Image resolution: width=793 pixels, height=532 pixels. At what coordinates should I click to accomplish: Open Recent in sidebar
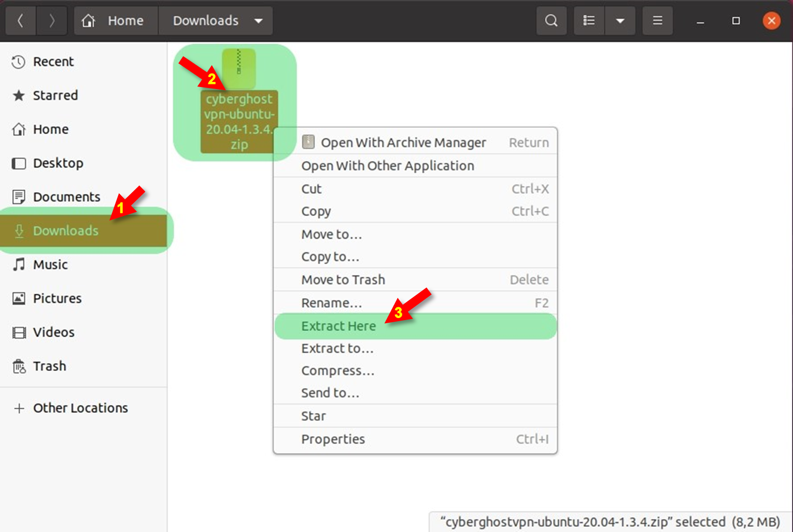click(83, 62)
